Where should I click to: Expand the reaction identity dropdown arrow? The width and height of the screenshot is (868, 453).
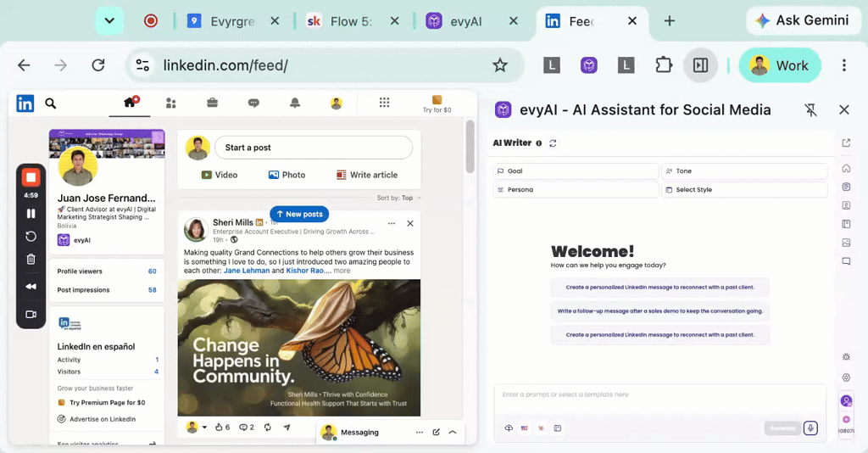tap(204, 427)
